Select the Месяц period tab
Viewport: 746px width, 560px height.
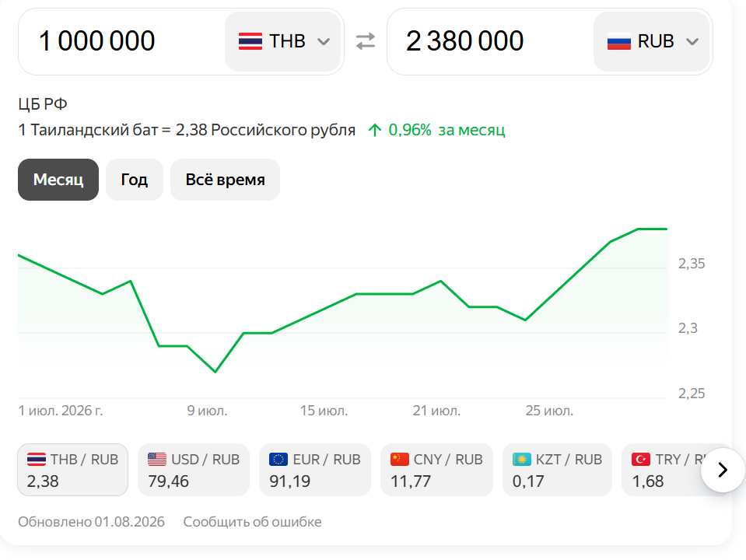click(x=58, y=180)
